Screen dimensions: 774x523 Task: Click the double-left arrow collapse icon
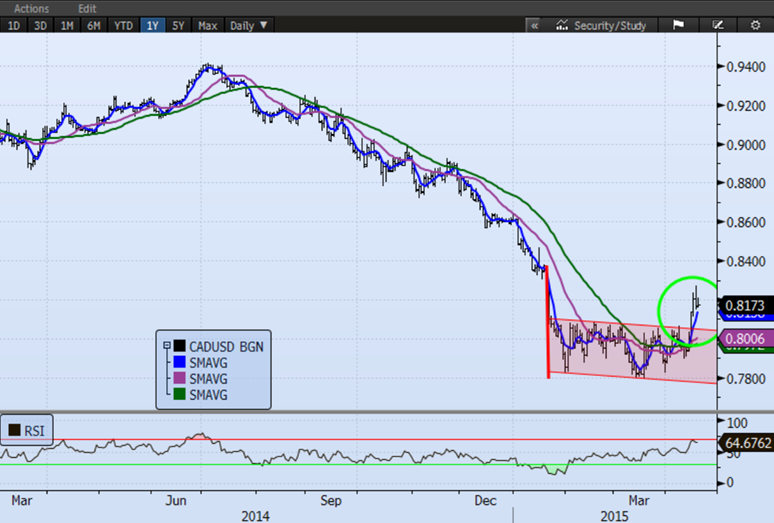point(535,25)
